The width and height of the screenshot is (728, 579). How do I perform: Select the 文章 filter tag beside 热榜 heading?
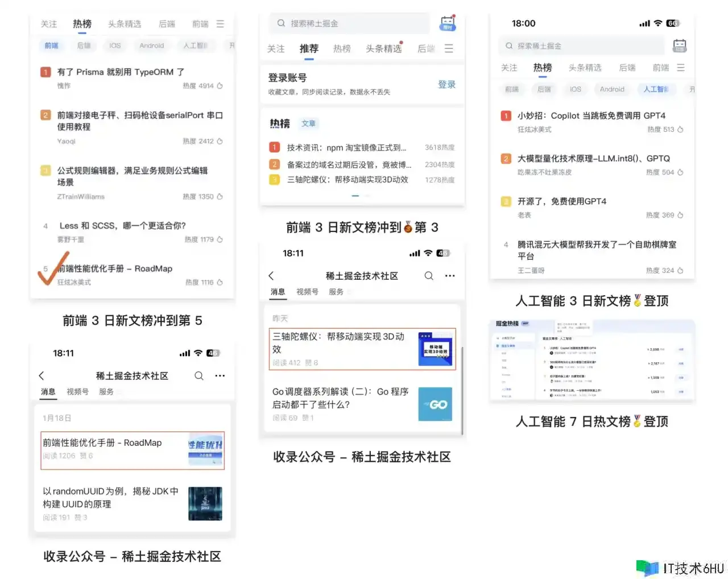[308, 123]
